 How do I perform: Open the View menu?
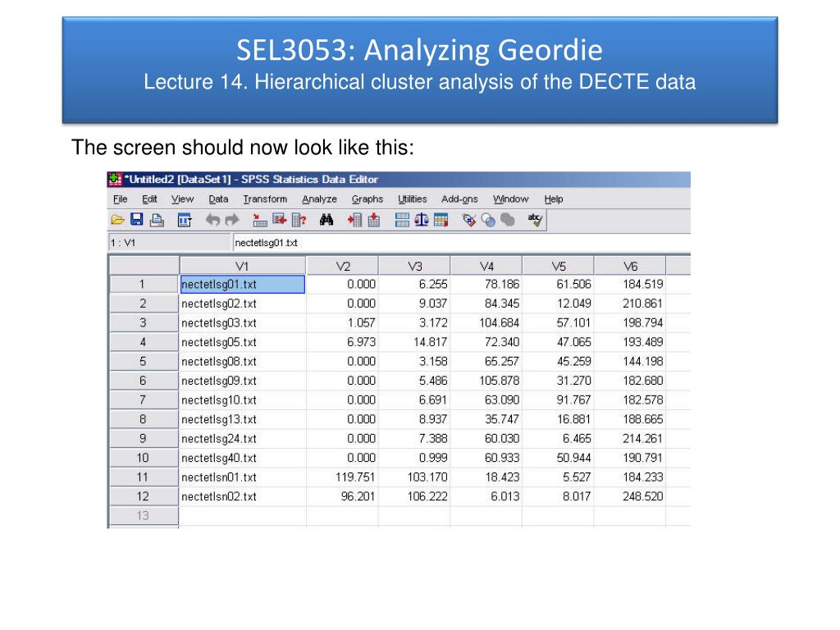coord(182,199)
